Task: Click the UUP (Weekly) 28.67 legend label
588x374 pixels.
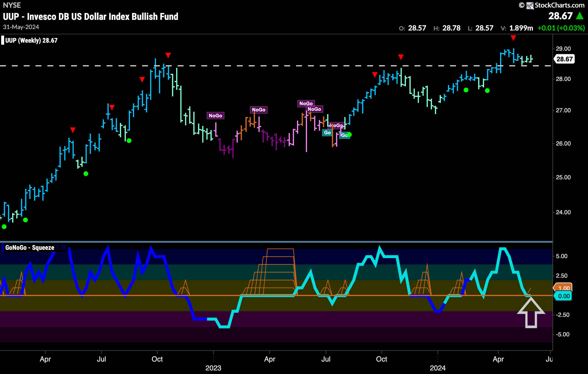Action: pos(31,40)
